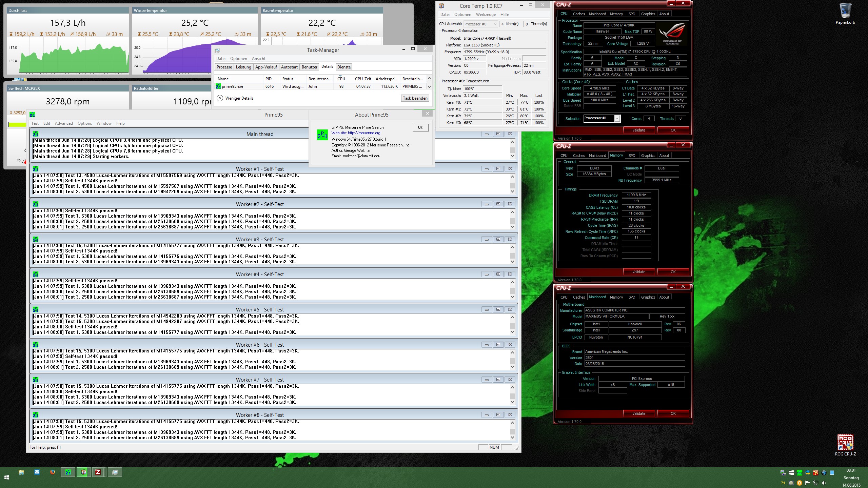Screen dimensions: 868x488
Task: Open the Dienste tab in Task-Manager
Action: (344, 67)
